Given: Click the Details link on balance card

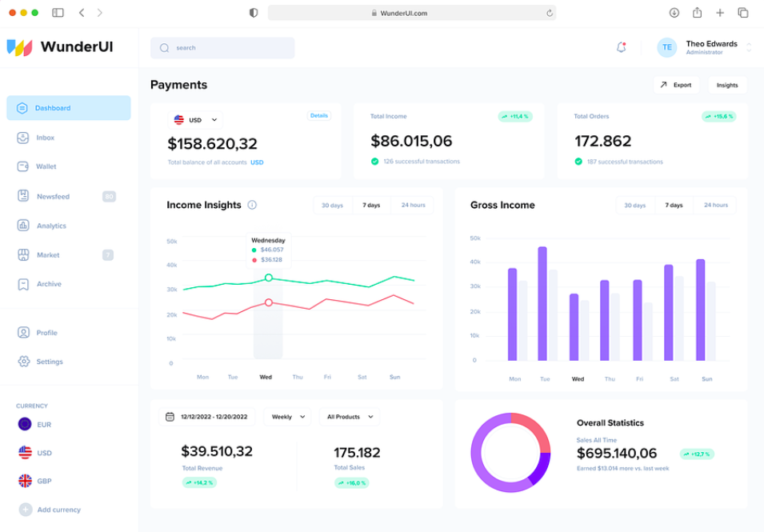Looking at the screenshot, I should point(319,116).
